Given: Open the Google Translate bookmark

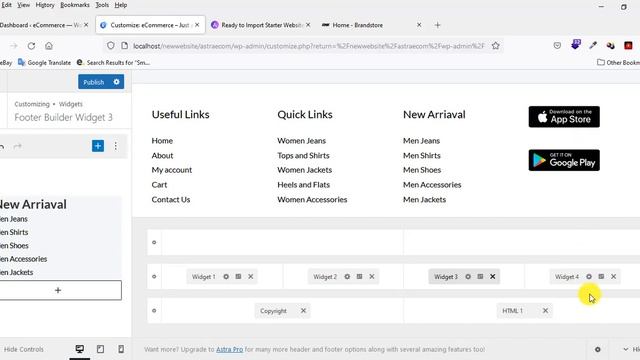Looking at the screenshot, I should (x=44, y=62).
